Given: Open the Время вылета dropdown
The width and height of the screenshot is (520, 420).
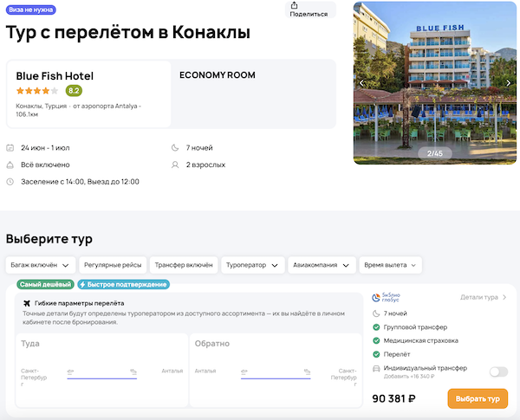Looking at the screenshot, I should pyautogui.click(x=392, y=265).
